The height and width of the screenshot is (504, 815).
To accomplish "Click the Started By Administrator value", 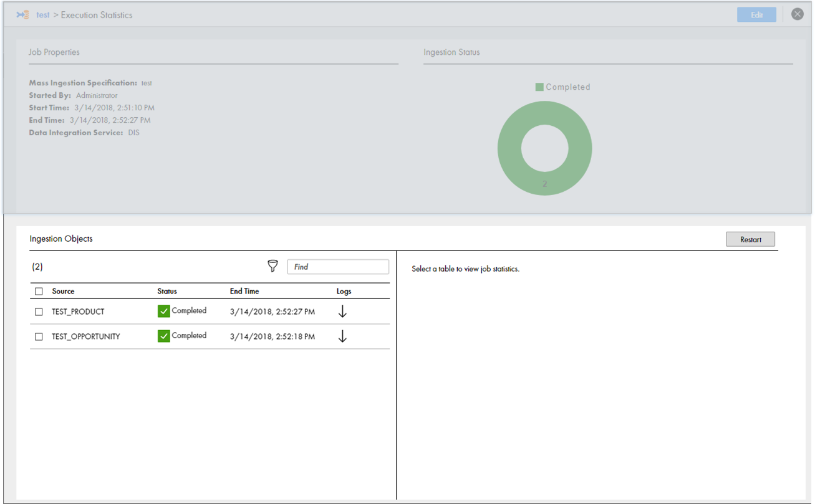I will click(x=97, y=95).
